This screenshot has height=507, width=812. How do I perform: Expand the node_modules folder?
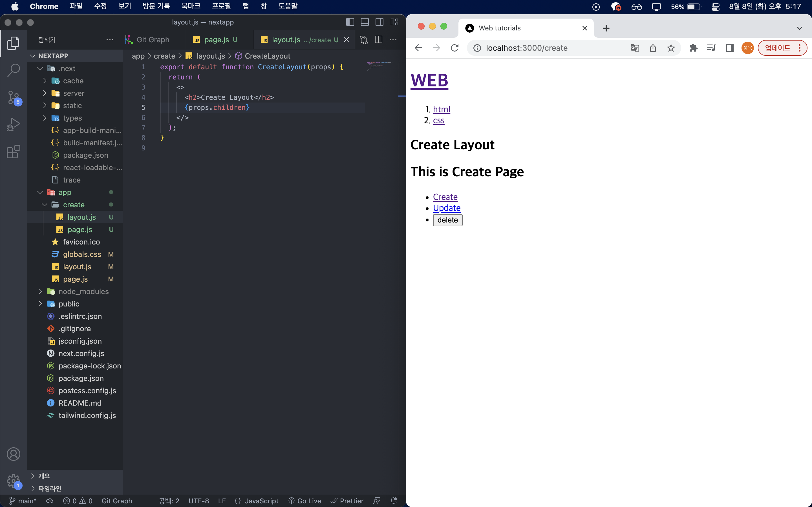pos(83,292)
